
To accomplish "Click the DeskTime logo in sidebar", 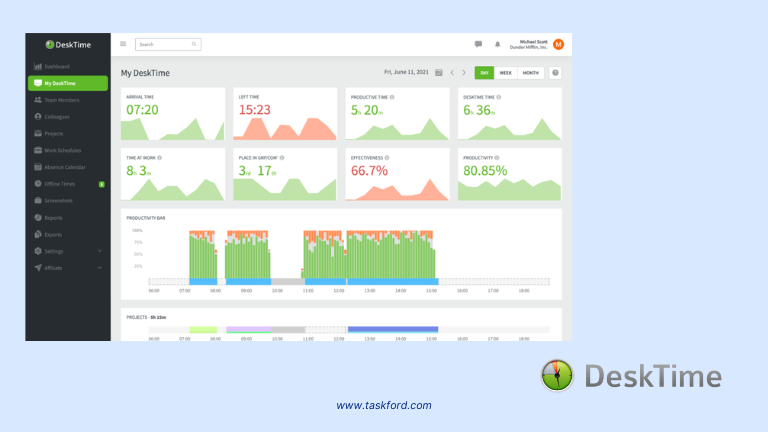I will tap(68, 45).
